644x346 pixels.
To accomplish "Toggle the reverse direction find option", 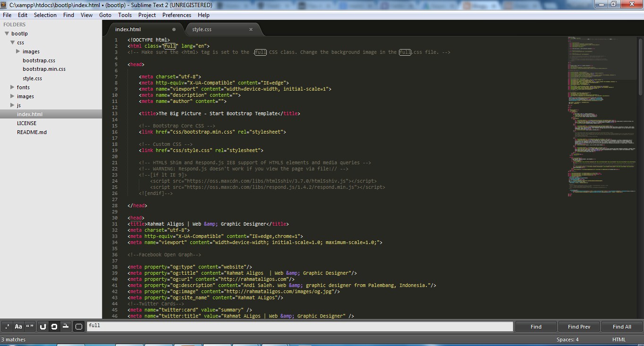I will click(x=43, y=326).
